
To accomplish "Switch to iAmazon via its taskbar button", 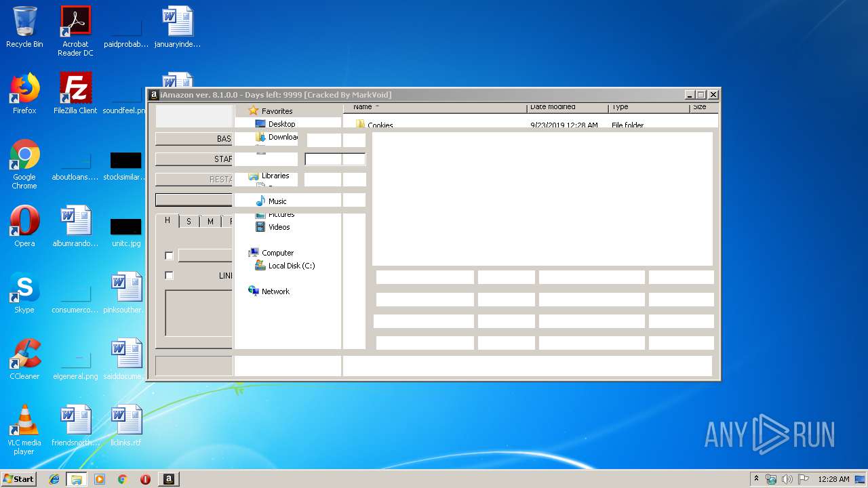I will point(169,479).
